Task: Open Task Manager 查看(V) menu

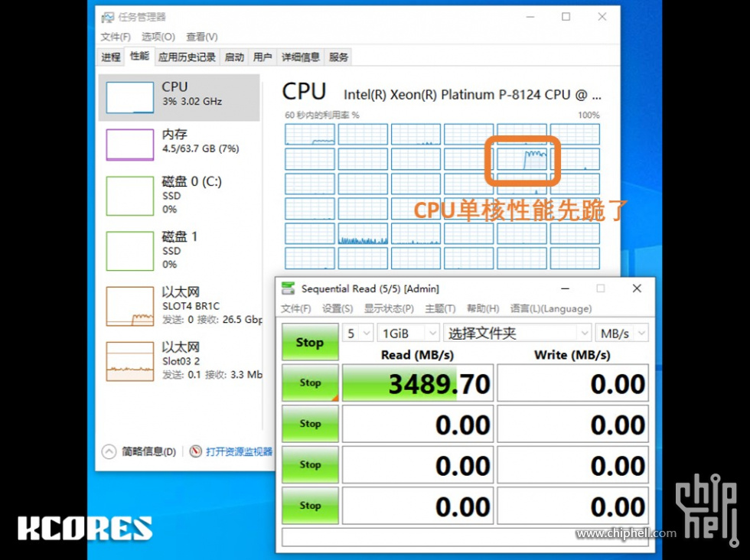Action: 201,37
